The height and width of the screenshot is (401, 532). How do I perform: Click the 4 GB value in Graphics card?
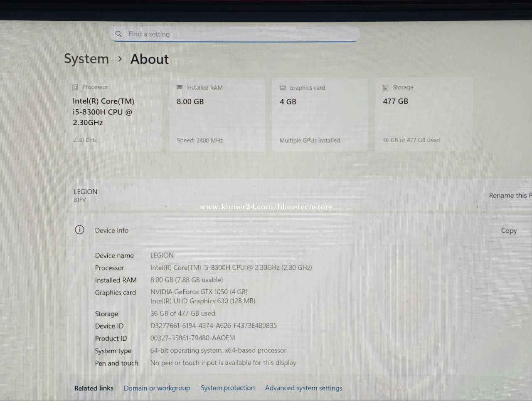[x=288, y=102]
